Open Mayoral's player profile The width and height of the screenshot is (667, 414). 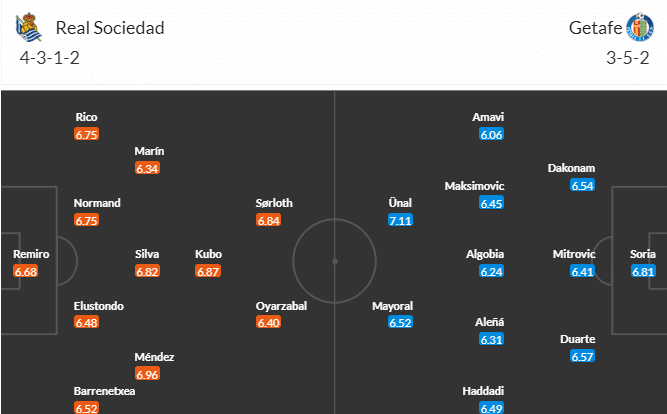click(392, 306)
